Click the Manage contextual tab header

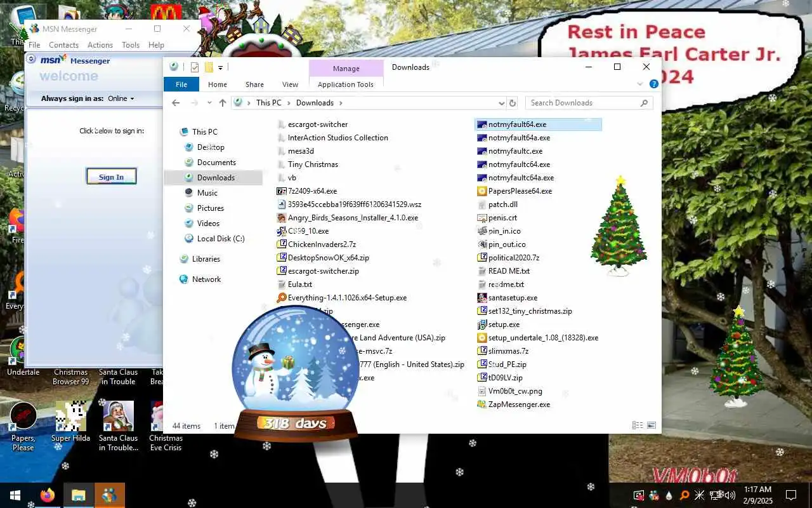click(346, 69)
